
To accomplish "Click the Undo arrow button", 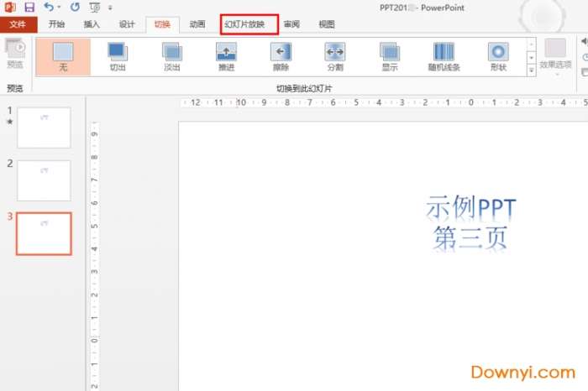I will [x=49, y=7].
